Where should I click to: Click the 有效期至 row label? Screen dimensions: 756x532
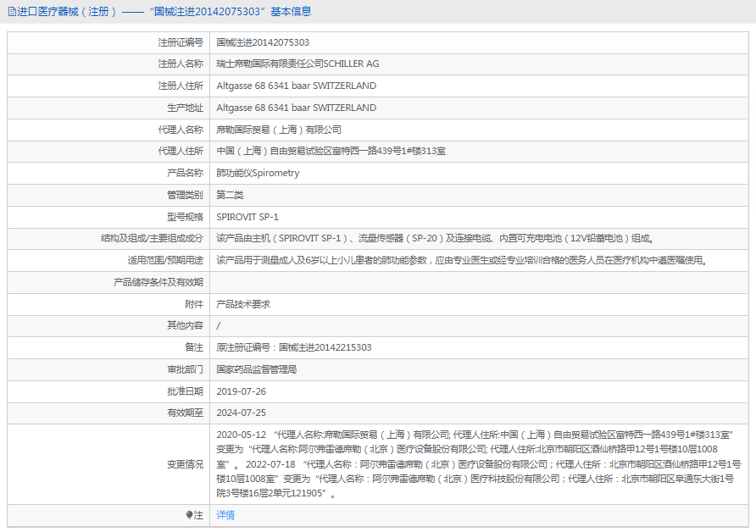tap(185, 413)
